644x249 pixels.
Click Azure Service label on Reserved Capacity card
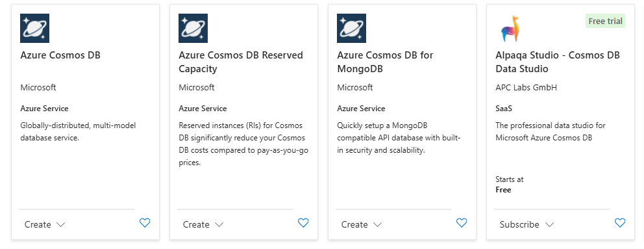[x=203, y=109]
